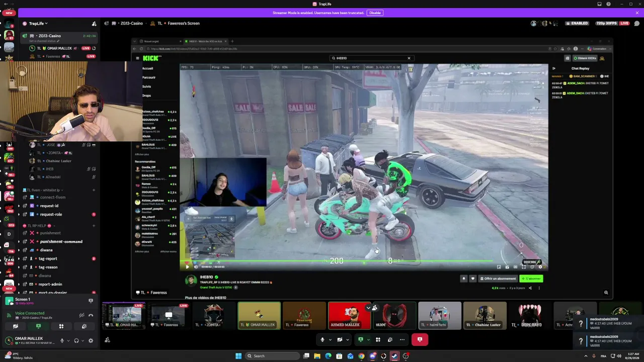Screen dimensions: 644x362
Task: Open the invite members icon beside TrapLife
Action: tap(94, 24)
